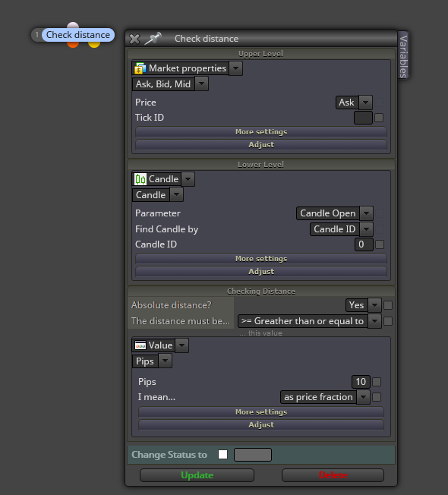The width and height of the screenshot is (448, 495).
Task: Focus the Tick ID input field
Action: point(363,118)
